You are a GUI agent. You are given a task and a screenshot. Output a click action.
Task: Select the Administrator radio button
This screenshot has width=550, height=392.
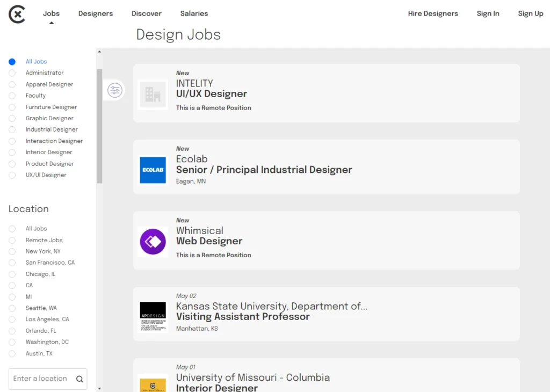(12, 73)
